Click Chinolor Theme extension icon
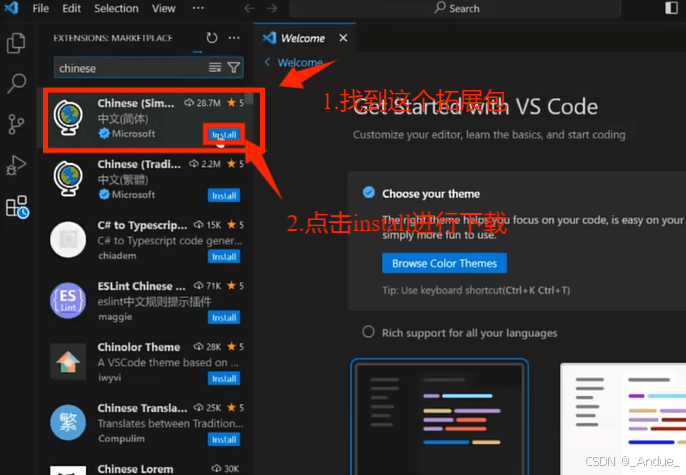This screenshot has height=475, width=686. tap(68, 362)
